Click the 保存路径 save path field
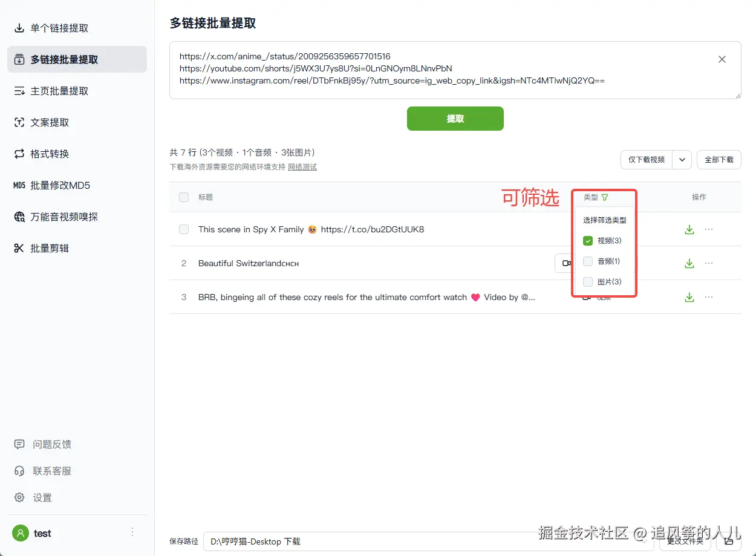The height and width of the screenshot is (556, 756). click(428, 541)
